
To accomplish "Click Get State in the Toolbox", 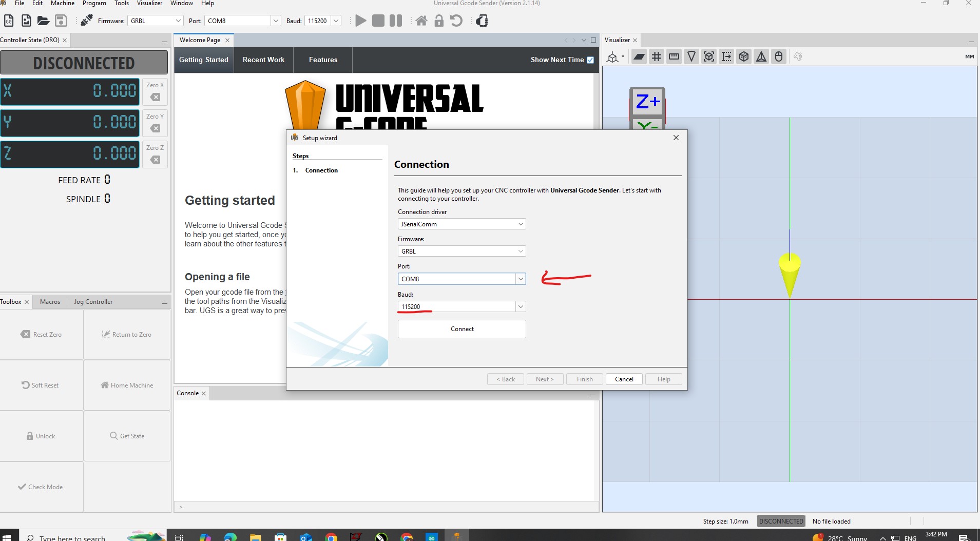I will (127, 436).
